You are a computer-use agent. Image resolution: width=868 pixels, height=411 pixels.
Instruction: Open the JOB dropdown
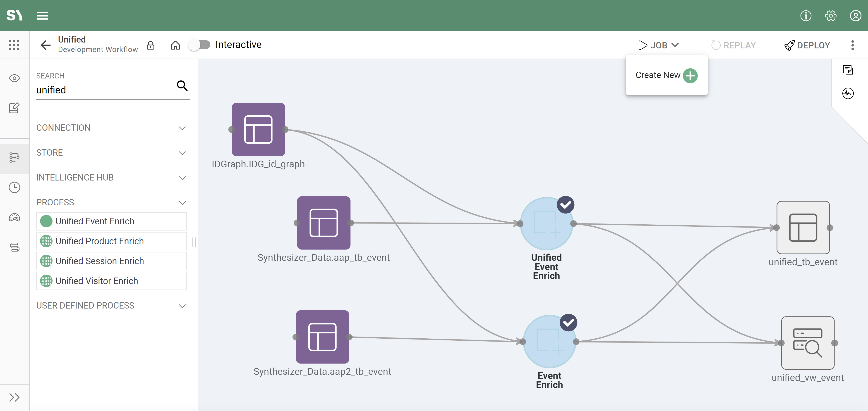point(659,45)
